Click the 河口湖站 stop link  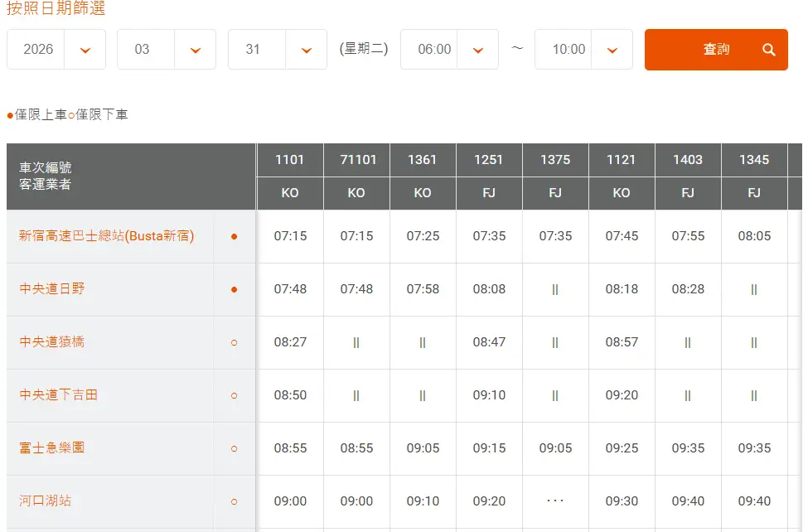(x=46, y=501)
